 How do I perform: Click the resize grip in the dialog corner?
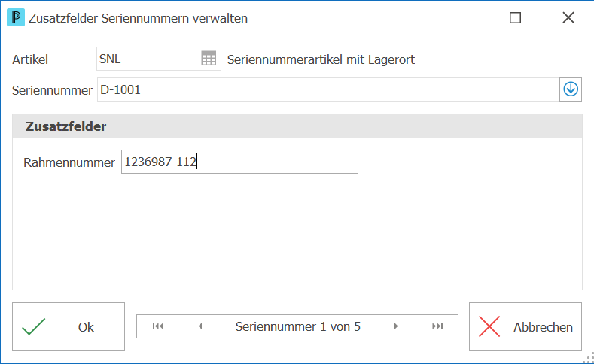click(589, 358)
